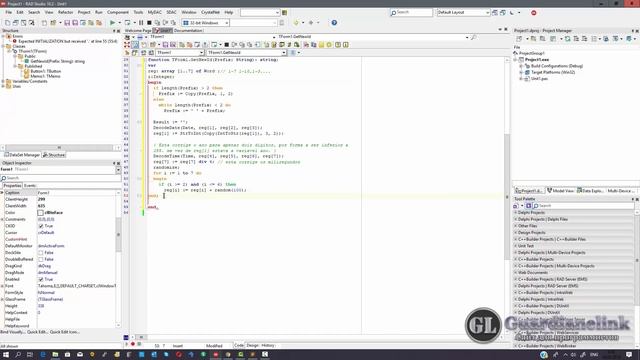Open the Tools menu
This screenshot has height=360, width=640.
point(138,13)
